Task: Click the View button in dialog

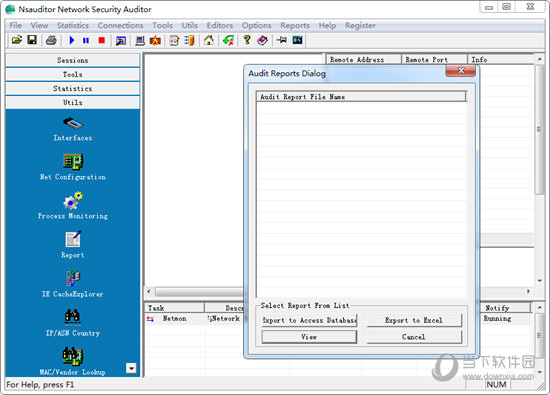Action: (x=309, y=337)
